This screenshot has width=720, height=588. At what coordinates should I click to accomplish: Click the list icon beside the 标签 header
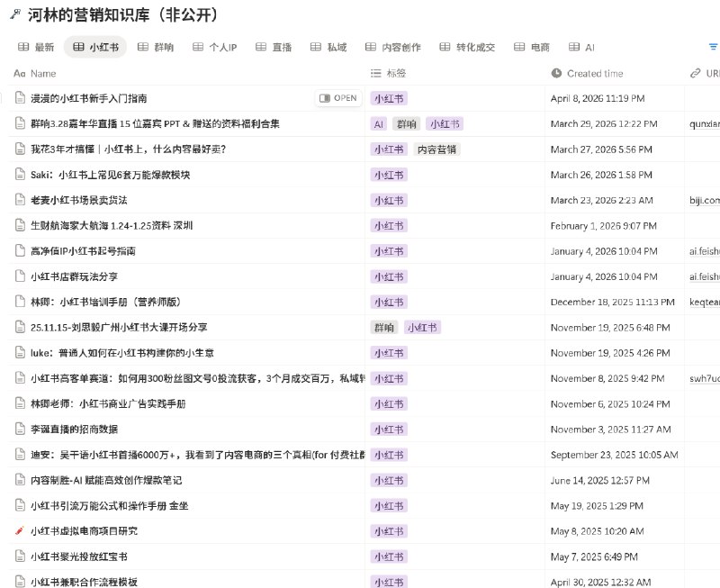coord(375,73)
